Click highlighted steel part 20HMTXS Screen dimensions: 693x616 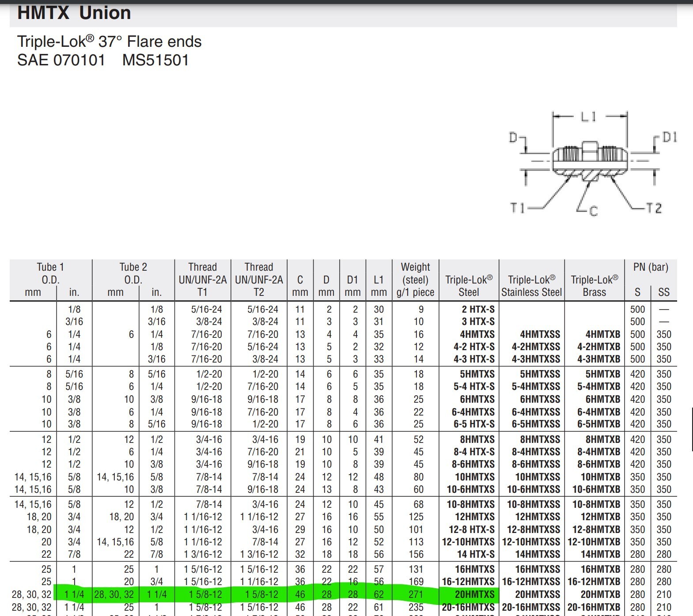(x=475, y=594)
